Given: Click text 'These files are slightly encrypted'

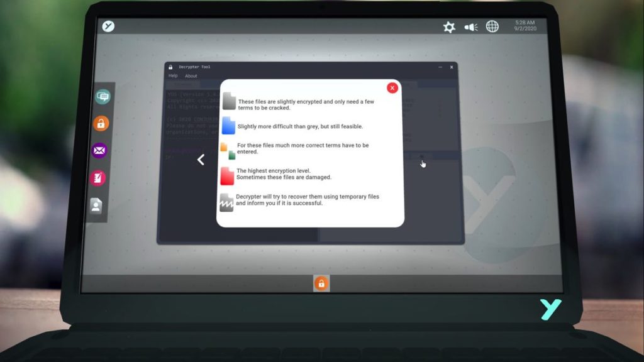Looking at the screenshot, I should click(x=280, y=102).
